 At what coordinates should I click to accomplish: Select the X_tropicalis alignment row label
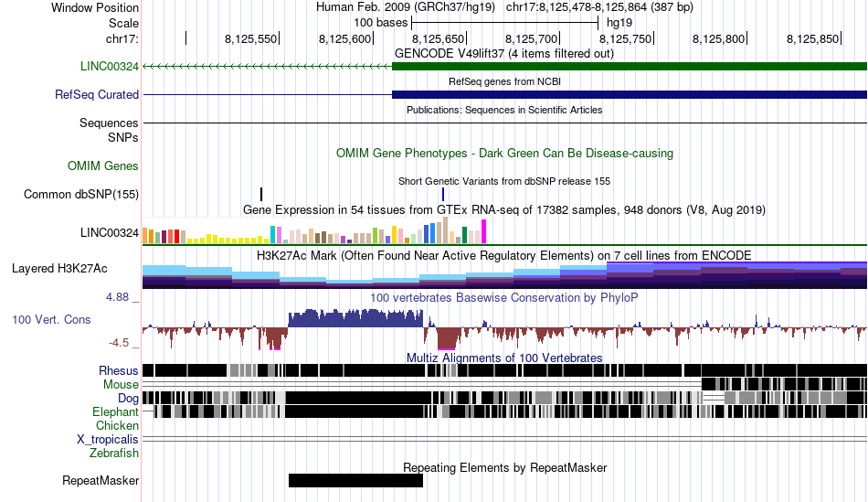108,440
